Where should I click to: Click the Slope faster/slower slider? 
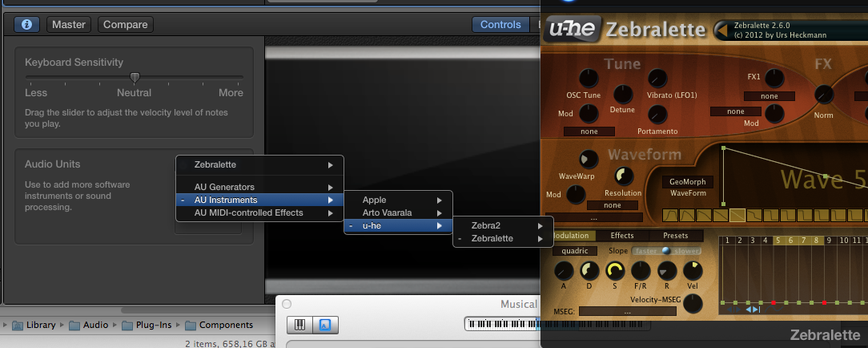click(666, 251)
